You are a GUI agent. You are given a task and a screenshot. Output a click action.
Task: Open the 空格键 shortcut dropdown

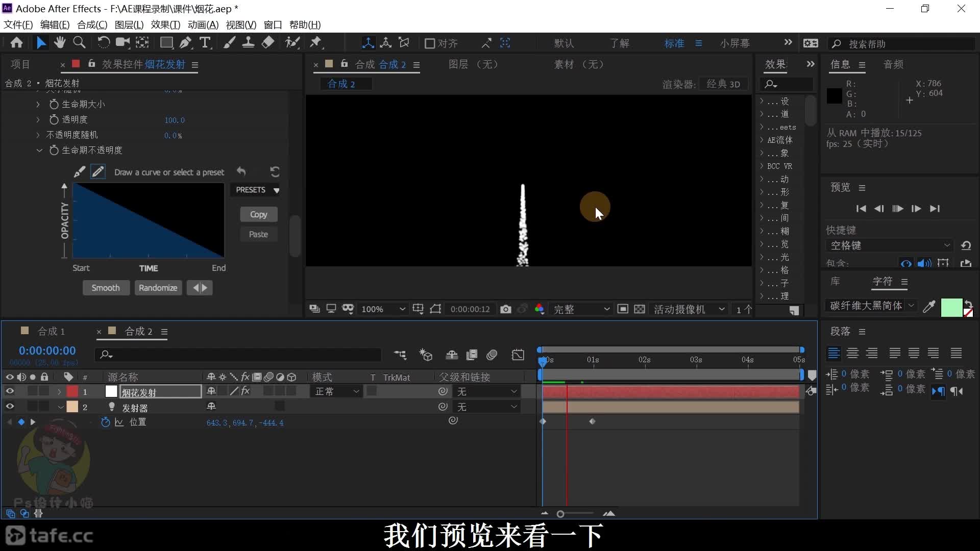click(x=890, y=245)
